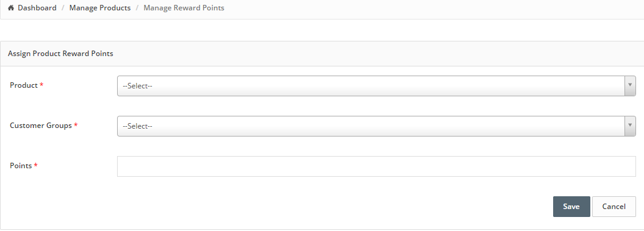Image resolution: width=644 pixels, height=231 pixels.
Task: Go to the Dashboard breadcrumb link
Action: [37, 8]
